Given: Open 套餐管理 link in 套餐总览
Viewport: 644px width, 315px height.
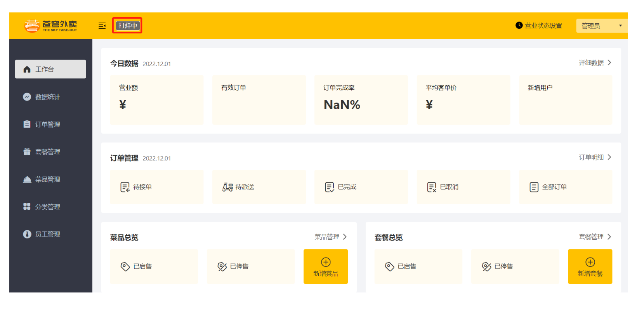Looking at the screenshot, I should [x=591, y=237].
